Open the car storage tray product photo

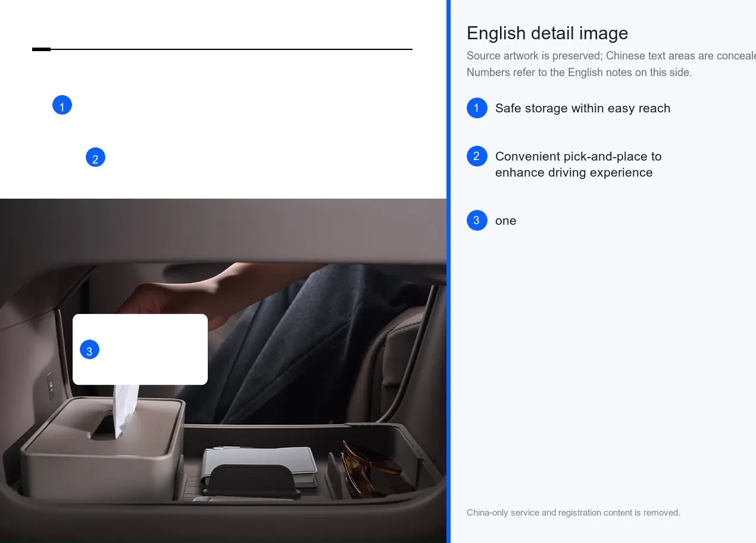[223, 371]
